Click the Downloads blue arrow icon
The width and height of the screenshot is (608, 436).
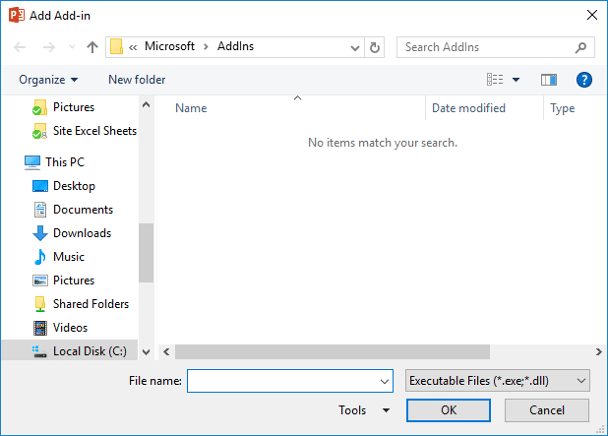tap(40, 233)
